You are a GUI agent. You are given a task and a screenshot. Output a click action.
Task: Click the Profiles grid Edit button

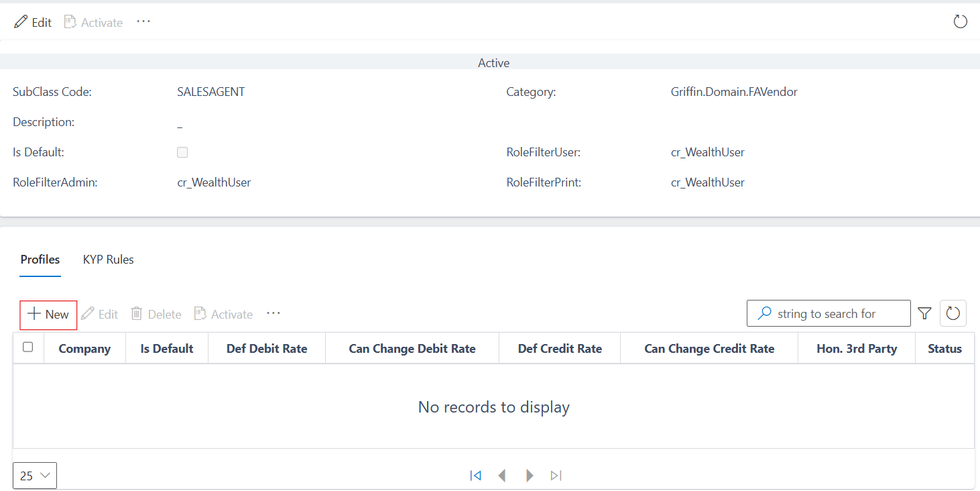click(99, 314)
